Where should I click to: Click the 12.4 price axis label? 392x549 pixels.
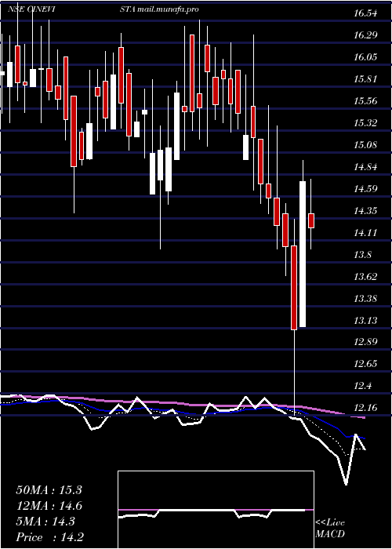click(x=363, y=386)
